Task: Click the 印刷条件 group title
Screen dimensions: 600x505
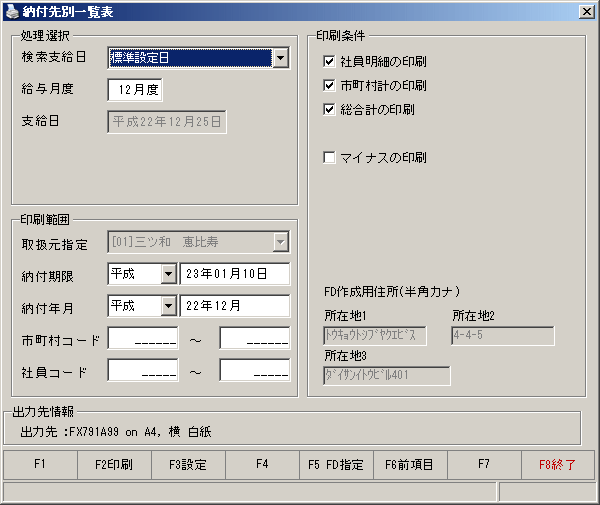Action: click(341, 36)
